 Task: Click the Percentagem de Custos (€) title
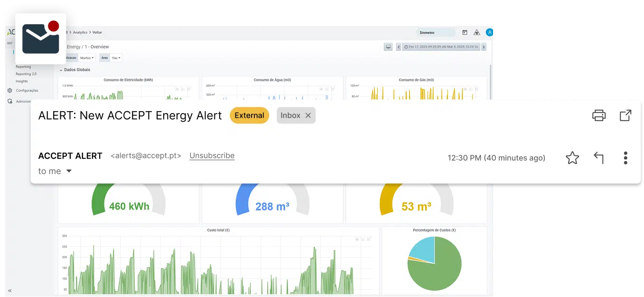[x=434, y=230]
